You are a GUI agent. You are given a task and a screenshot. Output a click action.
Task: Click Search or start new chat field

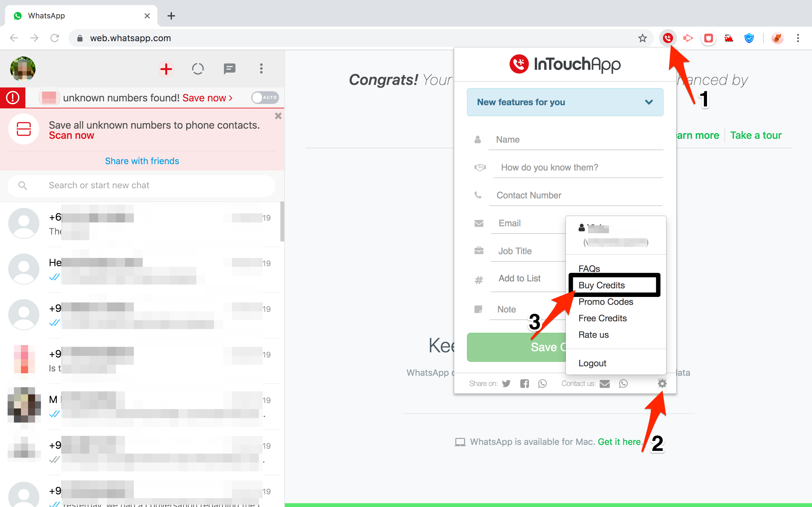click(x=141, y=185)
